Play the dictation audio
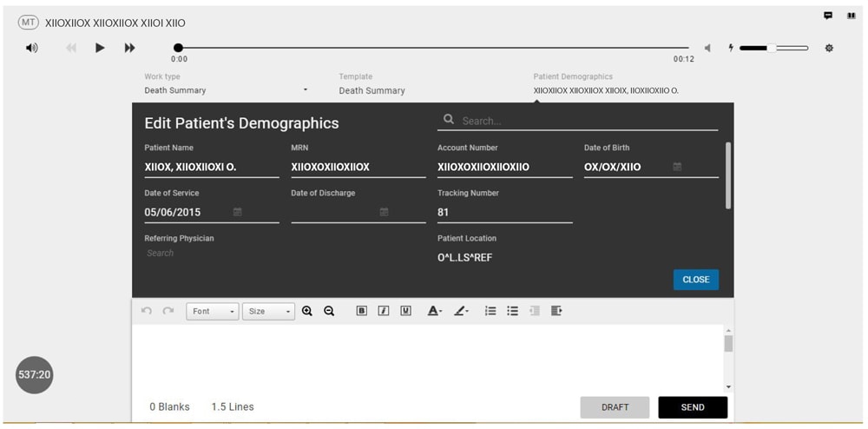Image resolution: width=868 pixels, height=429 pixels. coord(100,48)
